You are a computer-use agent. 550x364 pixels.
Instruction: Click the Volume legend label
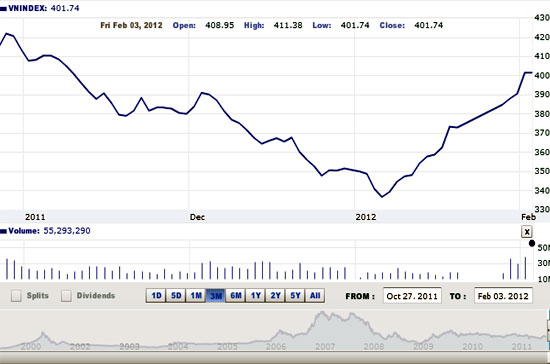click(45, 231)
